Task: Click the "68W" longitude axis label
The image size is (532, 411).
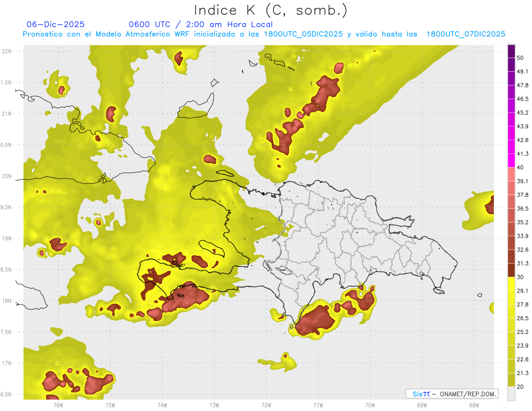Action: pyautogui.click(x=473, y=405)
